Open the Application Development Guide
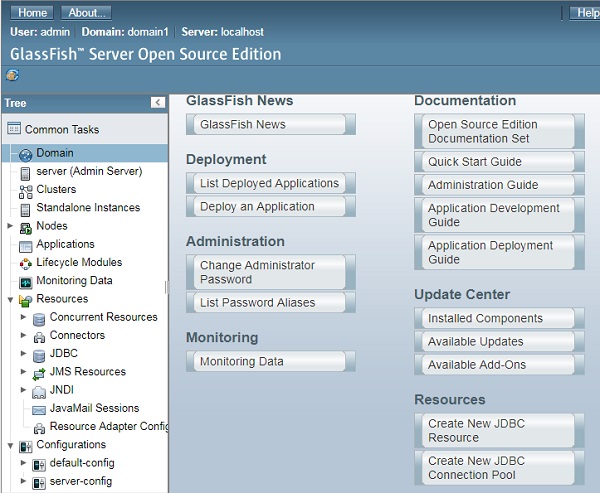 (x=499, y=215)
